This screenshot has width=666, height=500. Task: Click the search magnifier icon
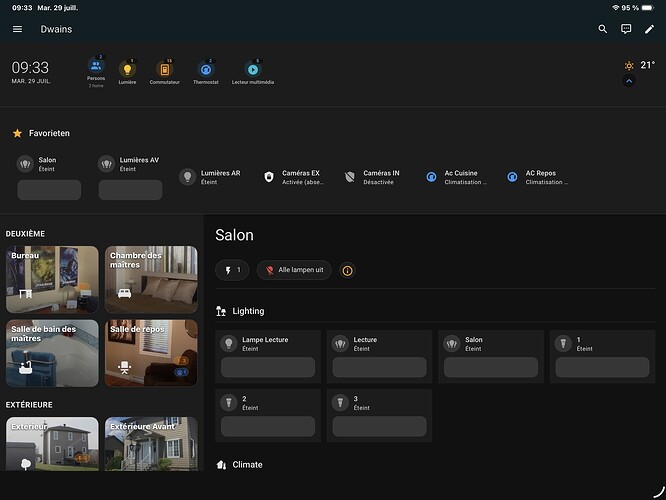coord(603,30)
